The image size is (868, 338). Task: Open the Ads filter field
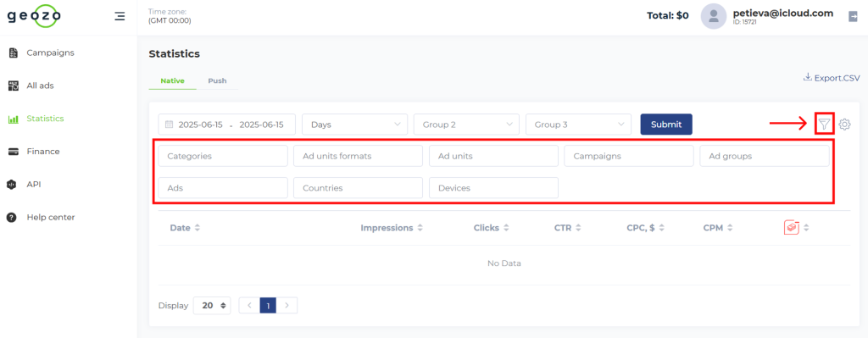click(223, 187)
